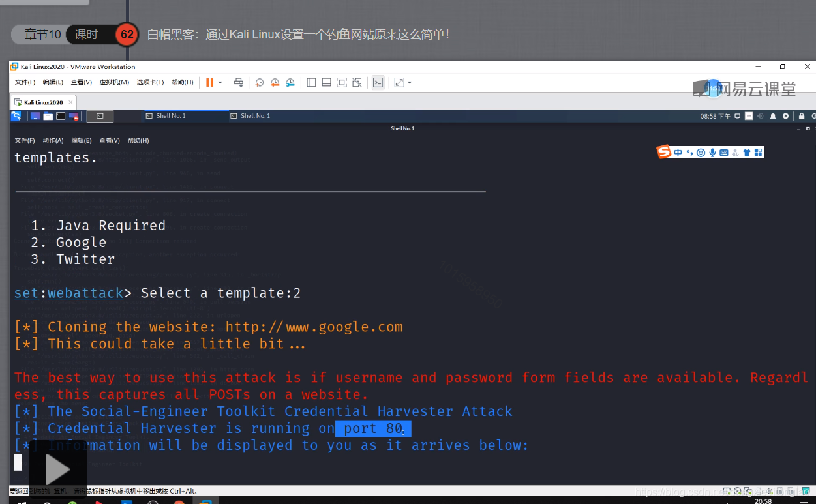Image resolution: width=816 pixels, height=504 pixels.
Task: Open the 文件(F) menu in VMware menu bar
Action: tap(25, 83)
